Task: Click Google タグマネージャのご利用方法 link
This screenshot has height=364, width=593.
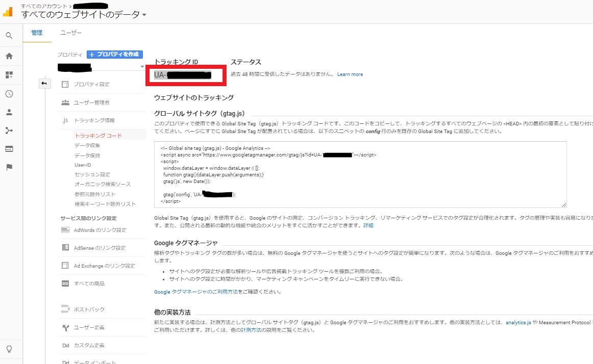Action: point(195,292)
